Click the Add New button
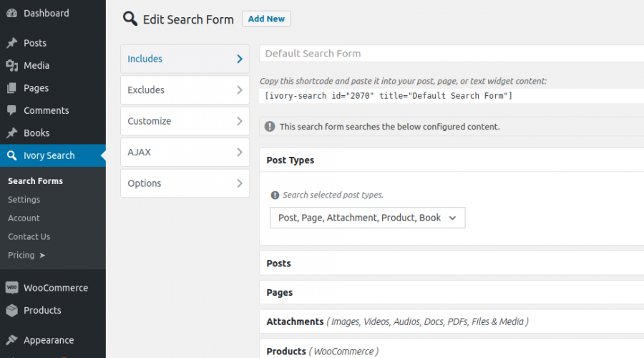644x358 pixels. coord(266,19)
